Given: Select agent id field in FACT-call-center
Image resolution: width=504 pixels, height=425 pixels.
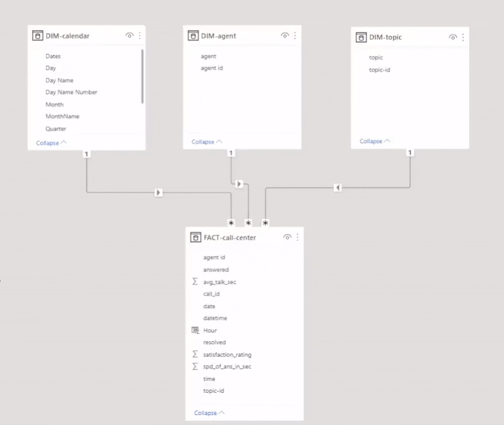Looking at the screenshot, I should [214, 257].
